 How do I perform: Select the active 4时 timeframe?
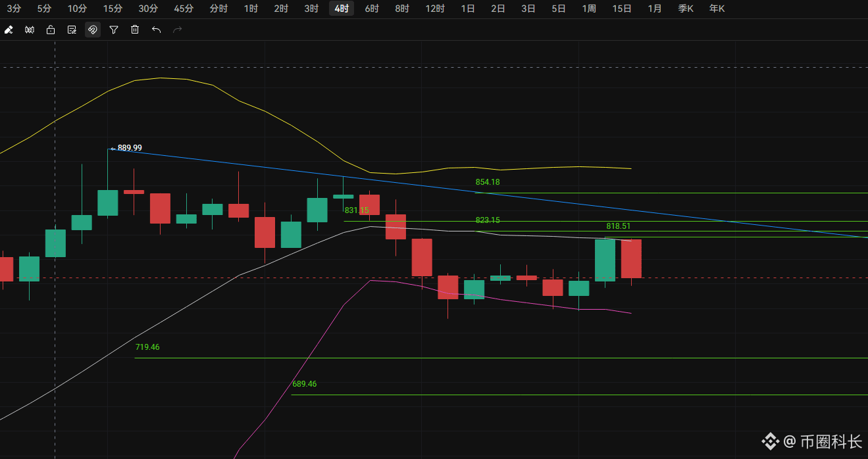(342, 9)
